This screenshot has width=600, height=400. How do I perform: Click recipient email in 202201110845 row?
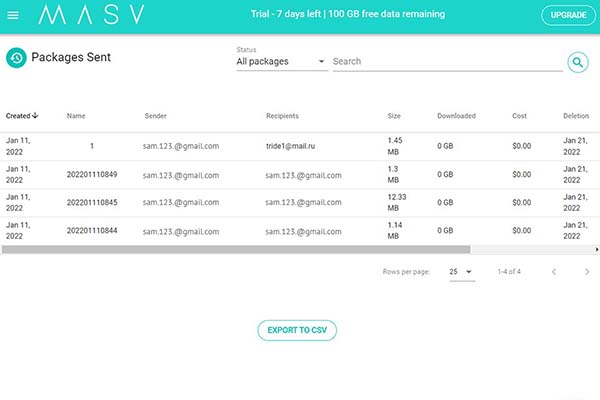tap(303, 202)
